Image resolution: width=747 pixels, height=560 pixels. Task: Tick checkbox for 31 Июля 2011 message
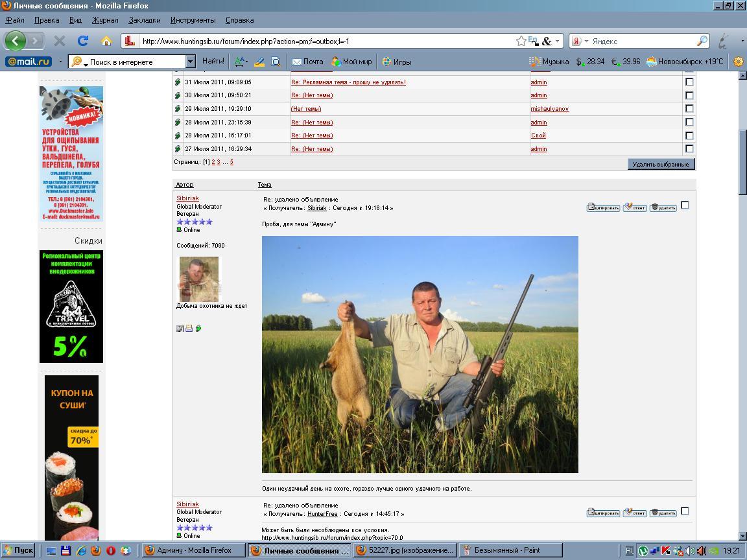pos(689,82)
